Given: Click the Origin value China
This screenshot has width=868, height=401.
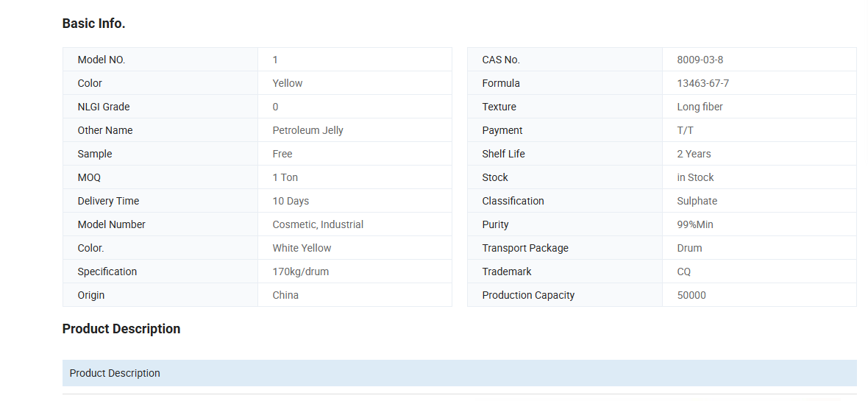Looking at the screenshot, I should point(285,295).
